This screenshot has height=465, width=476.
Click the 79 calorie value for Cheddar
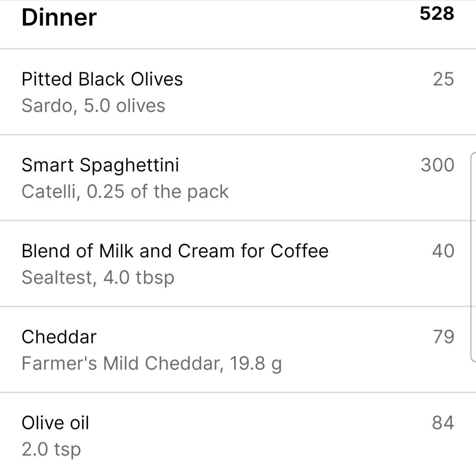tap(443, 337)
